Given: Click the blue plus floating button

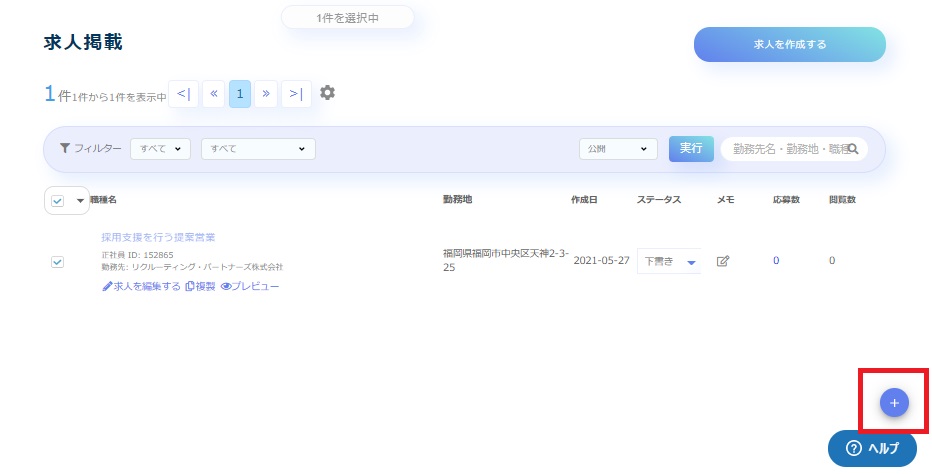Looking at the screenshot, I should coord(894,402).
